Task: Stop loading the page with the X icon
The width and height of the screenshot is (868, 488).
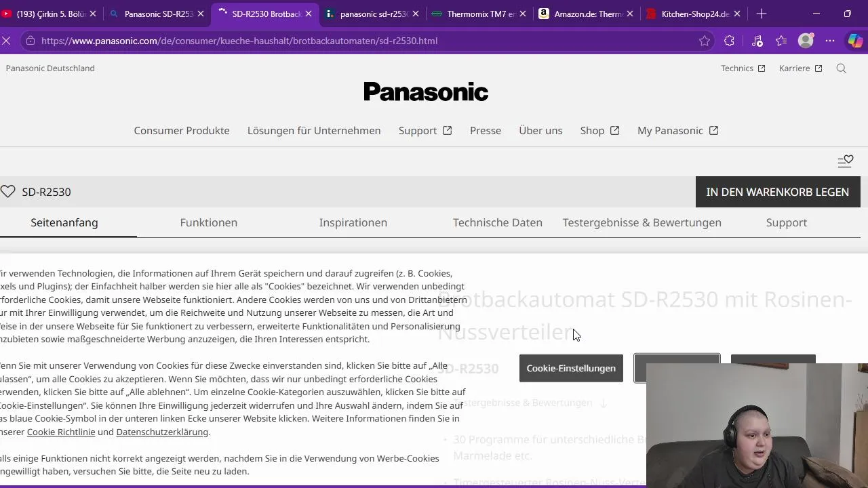Action: (6, 41)
